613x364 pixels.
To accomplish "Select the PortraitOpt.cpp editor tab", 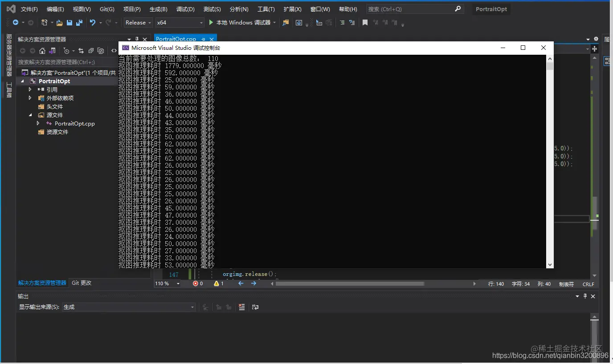I will [x=176, y=39].
